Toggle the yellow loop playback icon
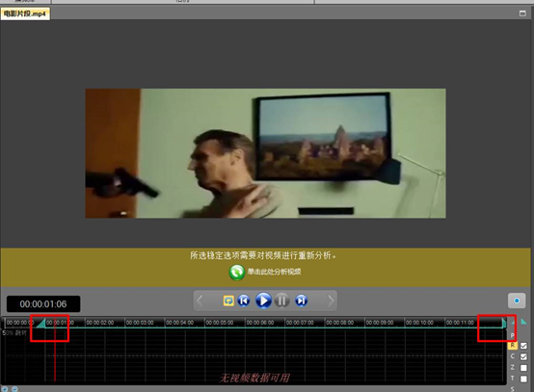The height and width of the screenshot is (392, 534). pyautogui.click(x=228, y=301)
